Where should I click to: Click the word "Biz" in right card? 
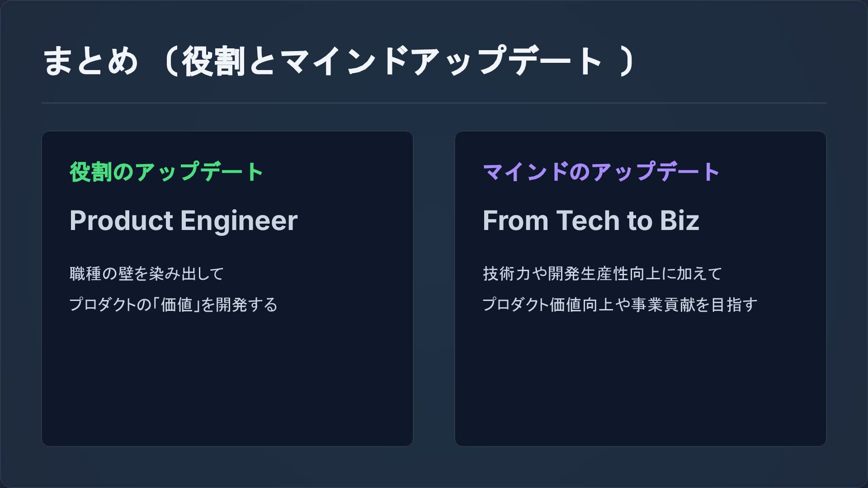pyautogui.click(x=679, y=221)
